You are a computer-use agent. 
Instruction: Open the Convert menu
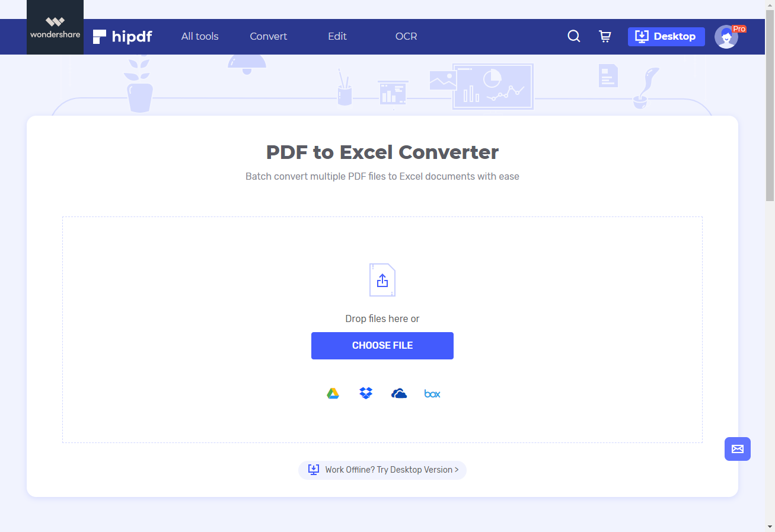coord(268,36)
